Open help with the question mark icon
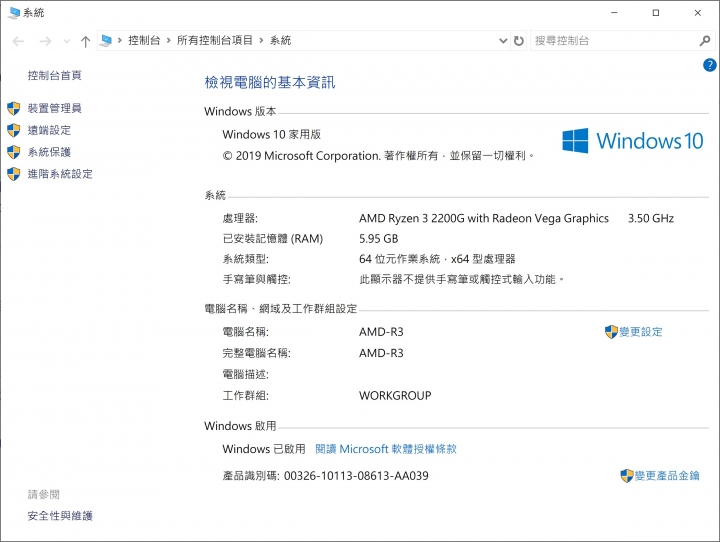 709,65
